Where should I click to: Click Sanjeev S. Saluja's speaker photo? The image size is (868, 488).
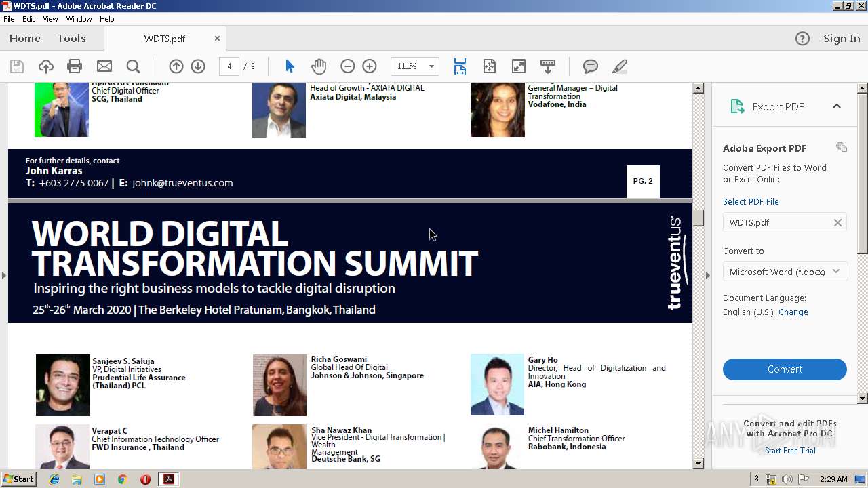pyautogui.click(x=63, y=385)
